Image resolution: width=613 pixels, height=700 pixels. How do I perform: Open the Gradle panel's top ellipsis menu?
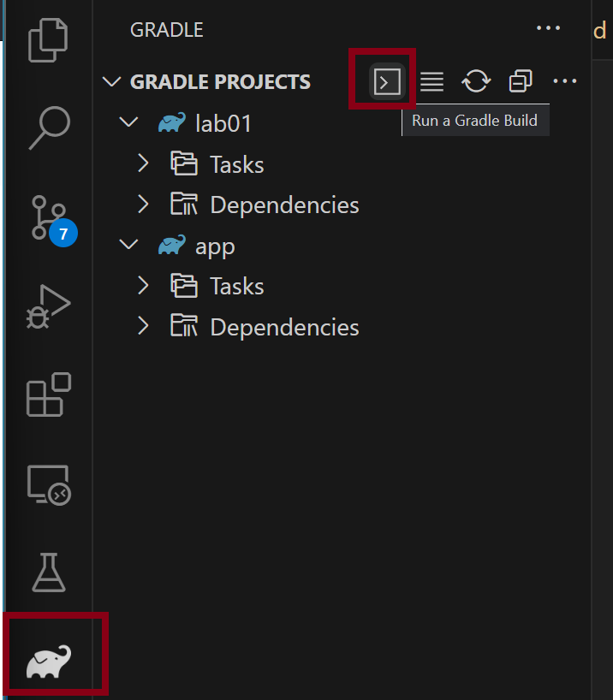tap(548, 28)
